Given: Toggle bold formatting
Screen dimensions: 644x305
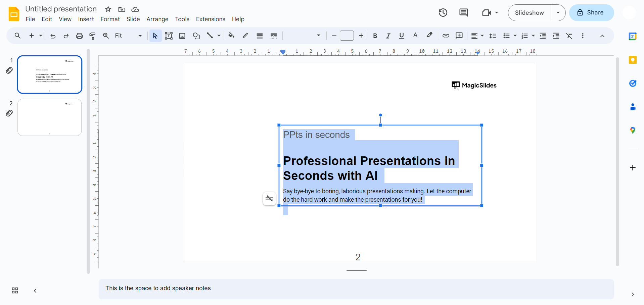Looking at the screenshot, I should tap(375, 36).
